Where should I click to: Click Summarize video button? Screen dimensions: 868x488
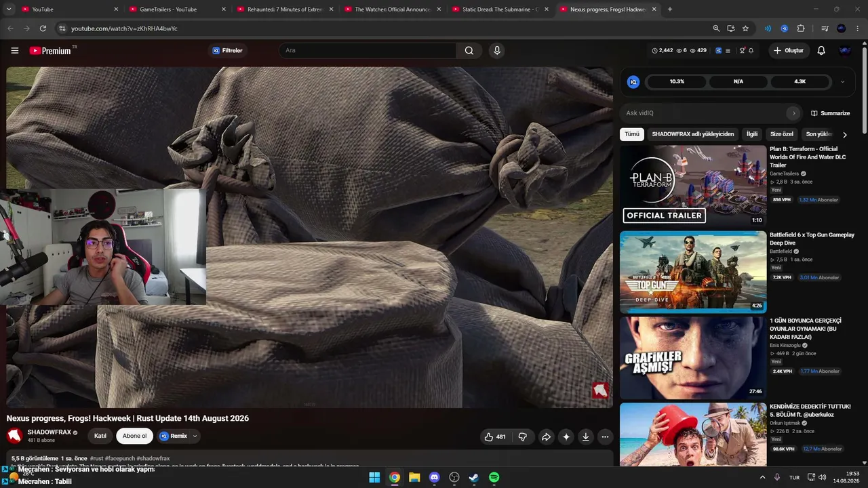click(x=830, y=113)
